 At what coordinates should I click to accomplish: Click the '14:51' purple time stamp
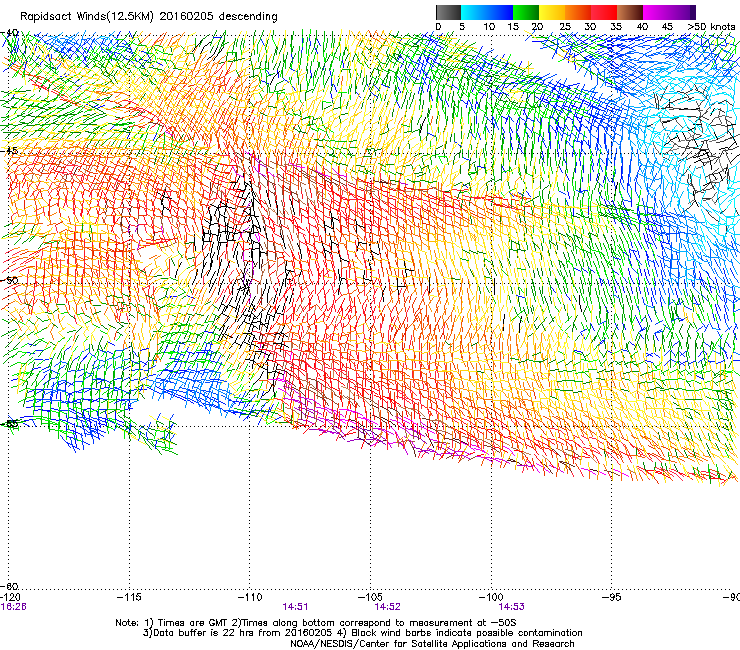coord(295,607)
